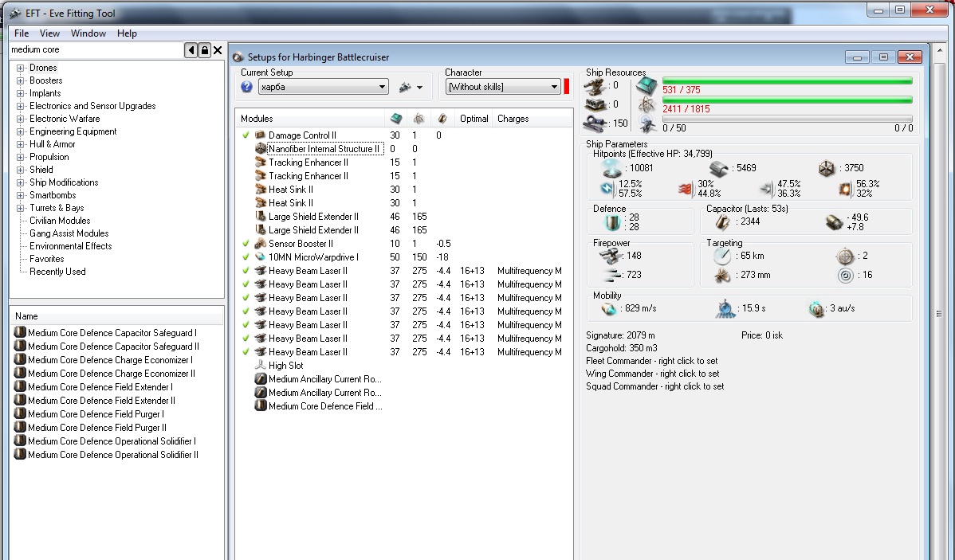Select Recently Used in the category tree

(x=57, y=272)
